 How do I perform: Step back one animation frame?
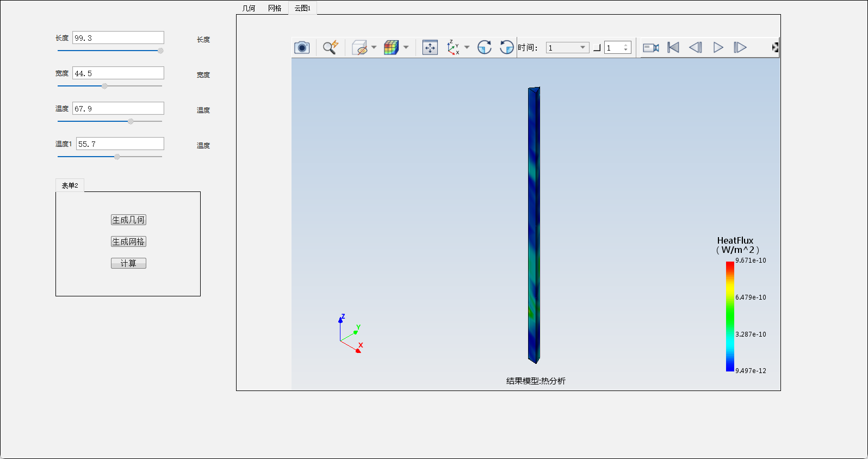coord(696,47)
